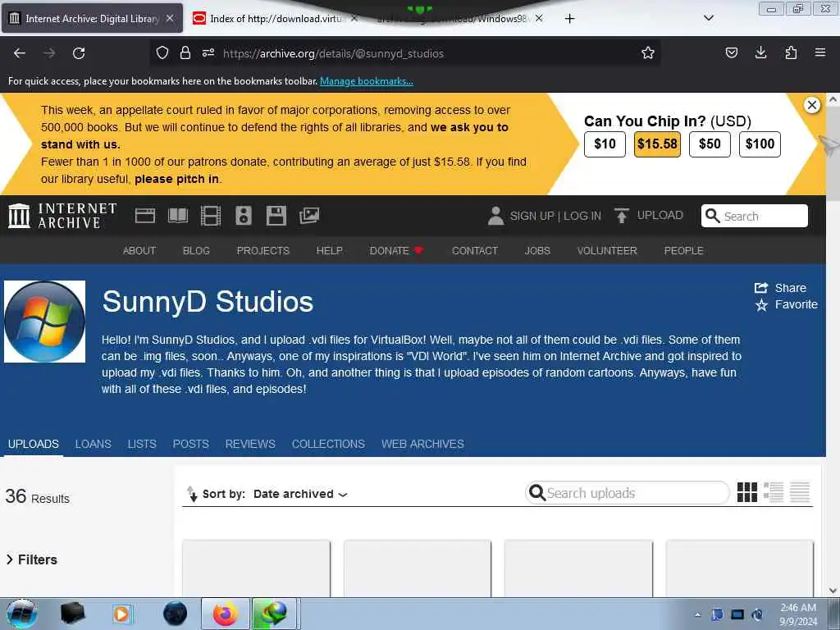Open the Volunteer menu item
Screen dimensions: 840x630
(x=607, y=251)
